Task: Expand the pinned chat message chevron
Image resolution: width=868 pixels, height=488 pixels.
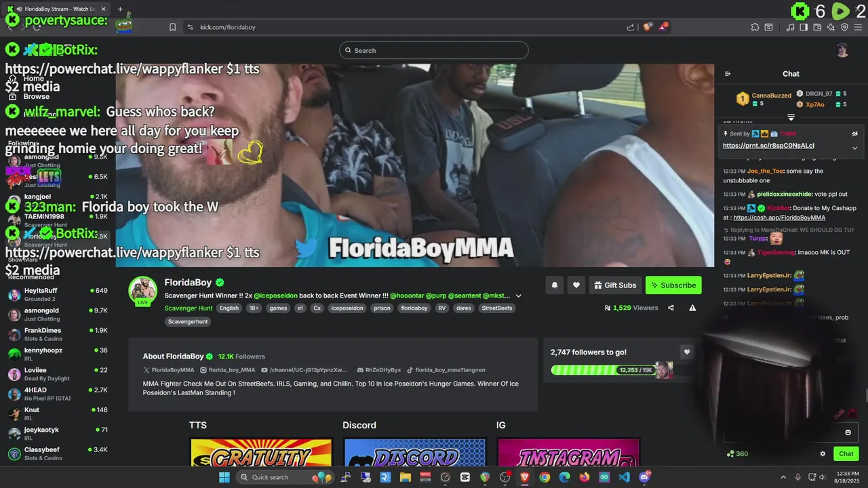Action: tap(854, 148)
